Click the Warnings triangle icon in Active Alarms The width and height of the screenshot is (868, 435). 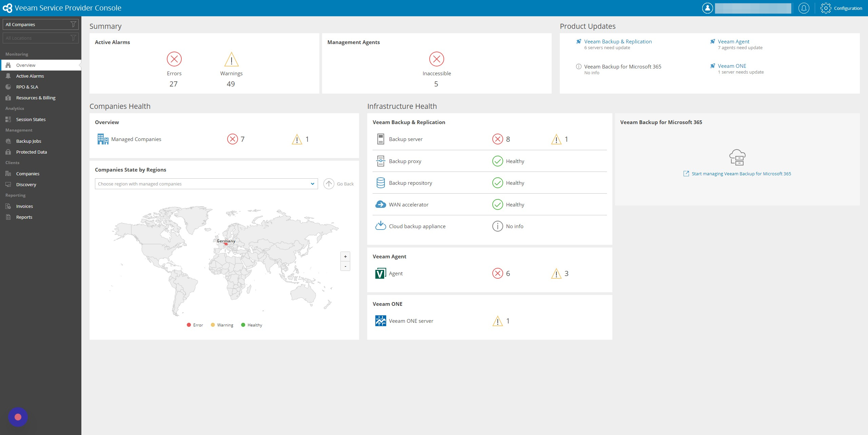232,59
